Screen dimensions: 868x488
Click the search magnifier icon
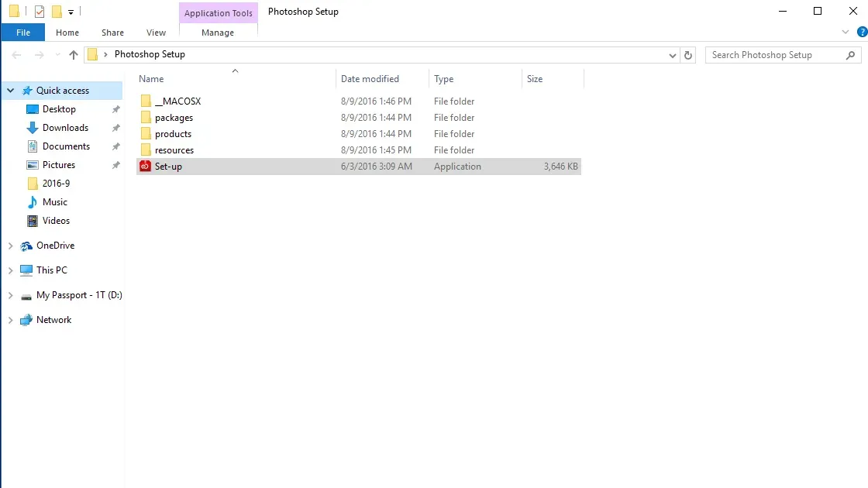tap(851, 55)
